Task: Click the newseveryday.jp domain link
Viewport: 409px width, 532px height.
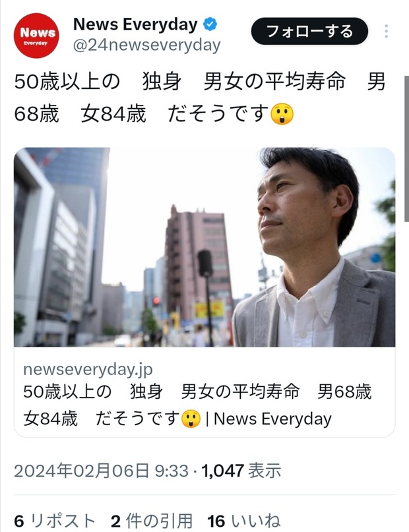Action: click(x=88, y=369)
